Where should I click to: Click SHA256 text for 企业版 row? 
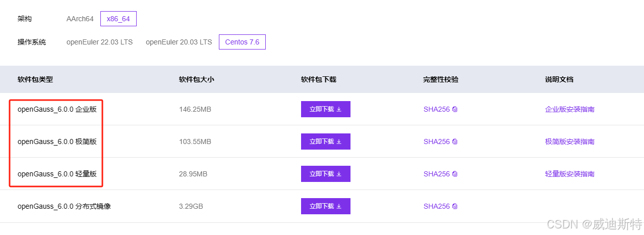(436, 109)
